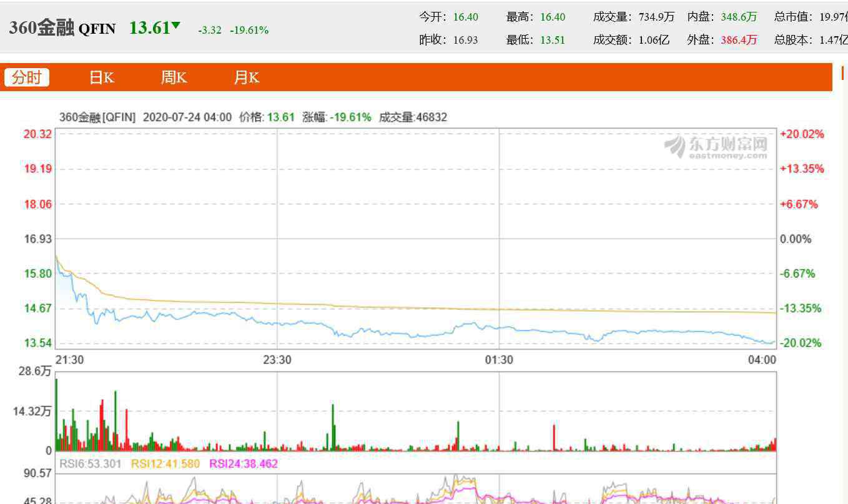Click the -13.35% right axis label
848x504 pixels.
(801, 308)
